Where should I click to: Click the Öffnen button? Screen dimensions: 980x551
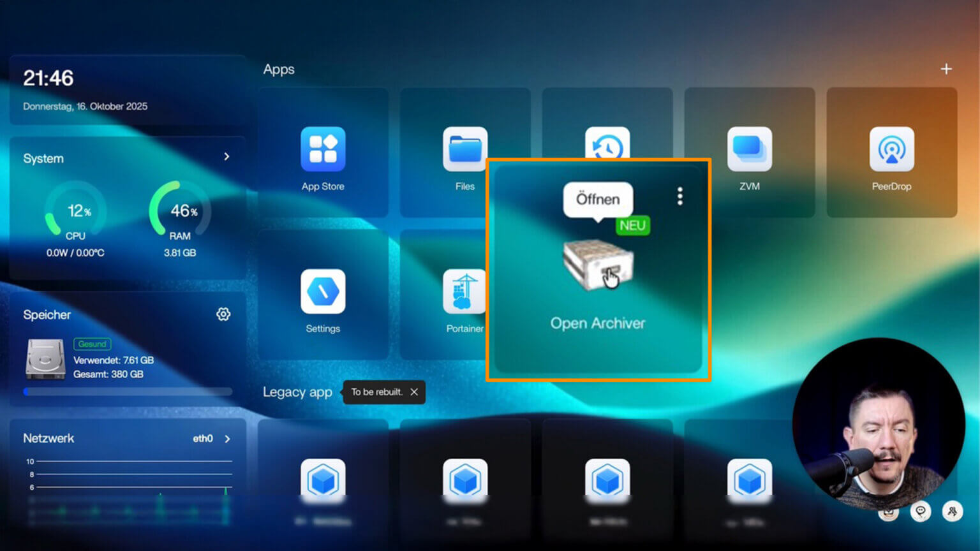[x=598, y=200]
